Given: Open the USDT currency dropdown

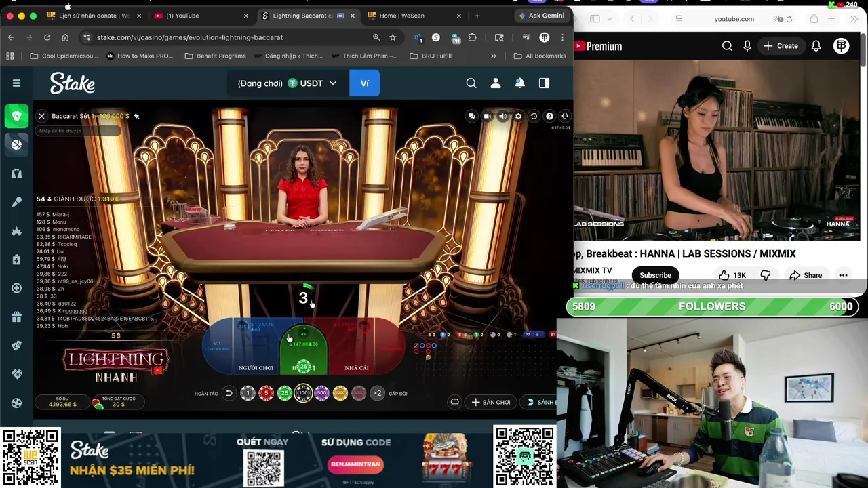Looking at the screenshot, I should 312,83.
